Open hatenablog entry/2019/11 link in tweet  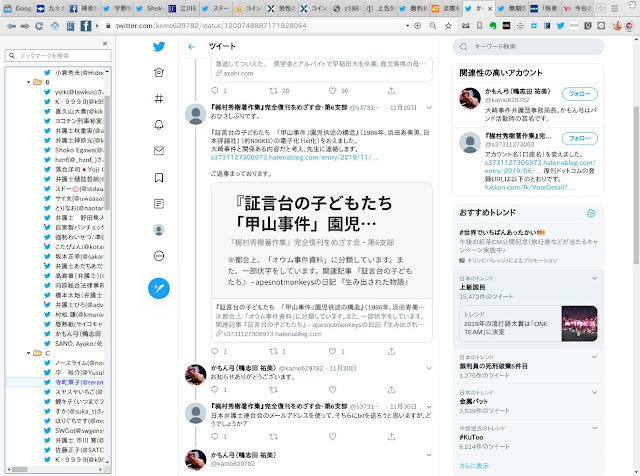[294, 157]
